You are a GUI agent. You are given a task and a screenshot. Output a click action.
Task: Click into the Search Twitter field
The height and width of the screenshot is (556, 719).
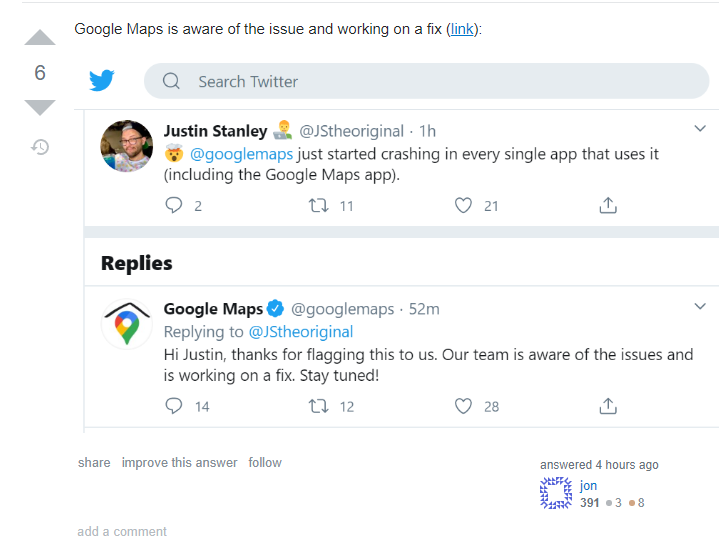click(426, 81)
